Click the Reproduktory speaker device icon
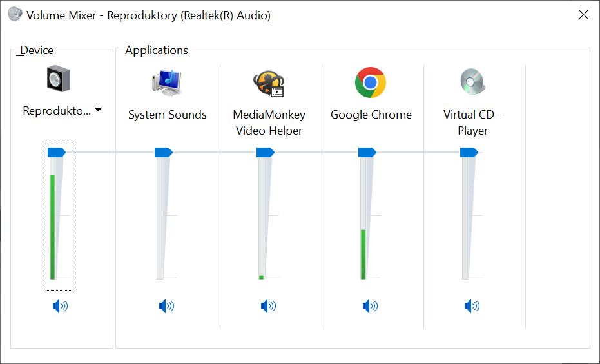The height and width of the screenshot is (364, 600). click(58, 79)
